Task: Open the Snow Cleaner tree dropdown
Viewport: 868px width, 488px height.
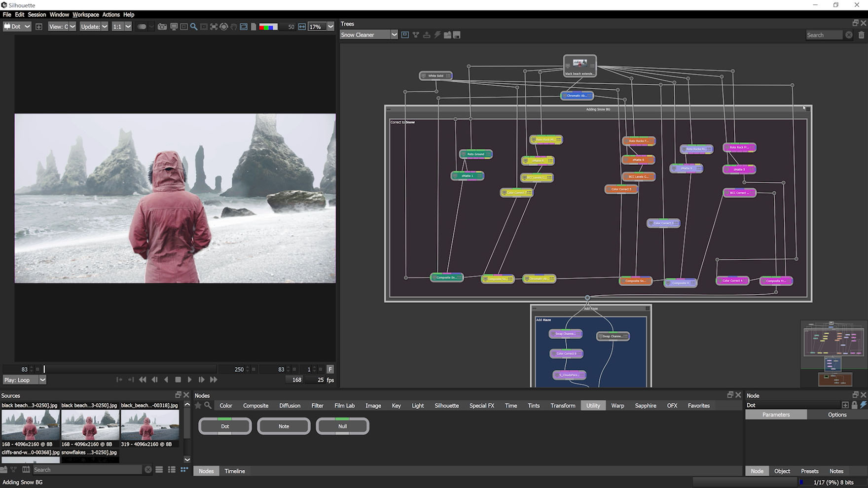Action: tap(394, 35)
